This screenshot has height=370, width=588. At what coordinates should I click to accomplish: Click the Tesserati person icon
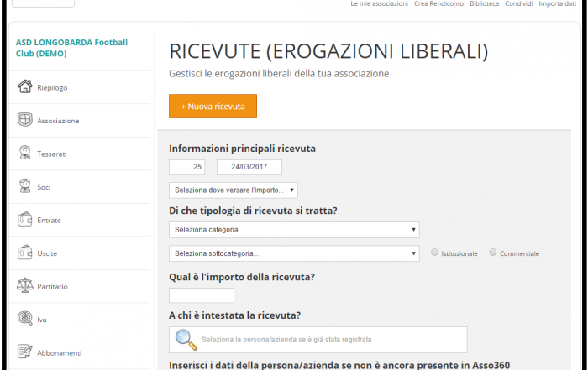coord(25,153)
